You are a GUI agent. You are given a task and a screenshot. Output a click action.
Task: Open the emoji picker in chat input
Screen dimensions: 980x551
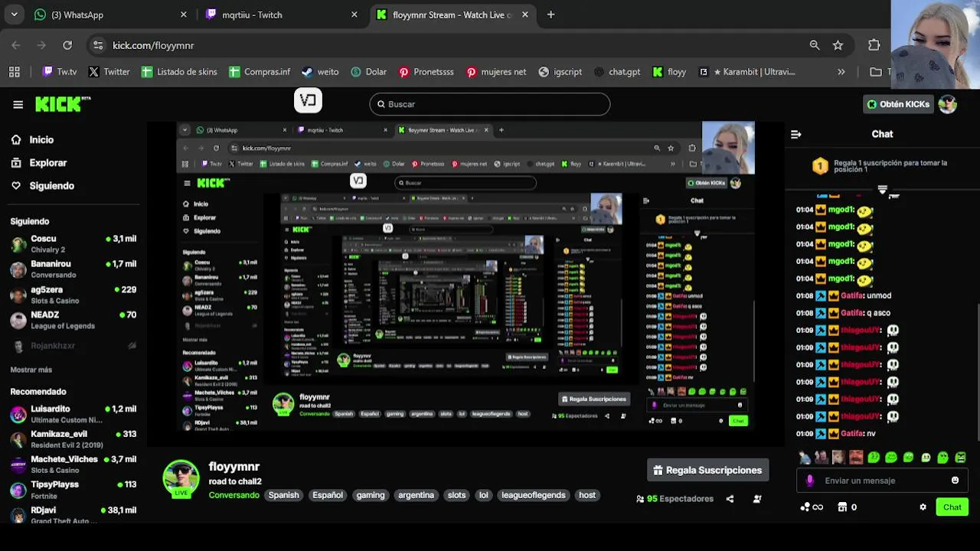tap(955, 481)
